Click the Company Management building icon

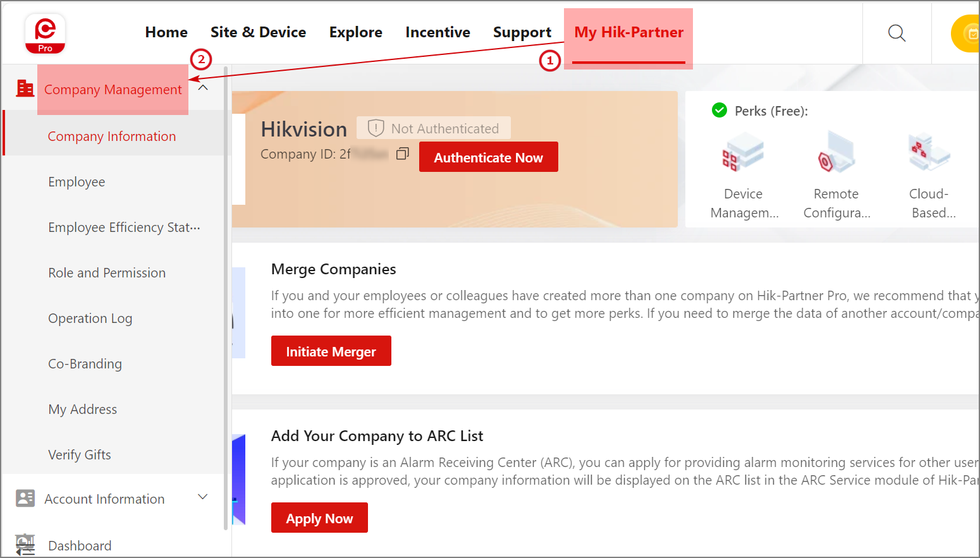tap(25, 88)
